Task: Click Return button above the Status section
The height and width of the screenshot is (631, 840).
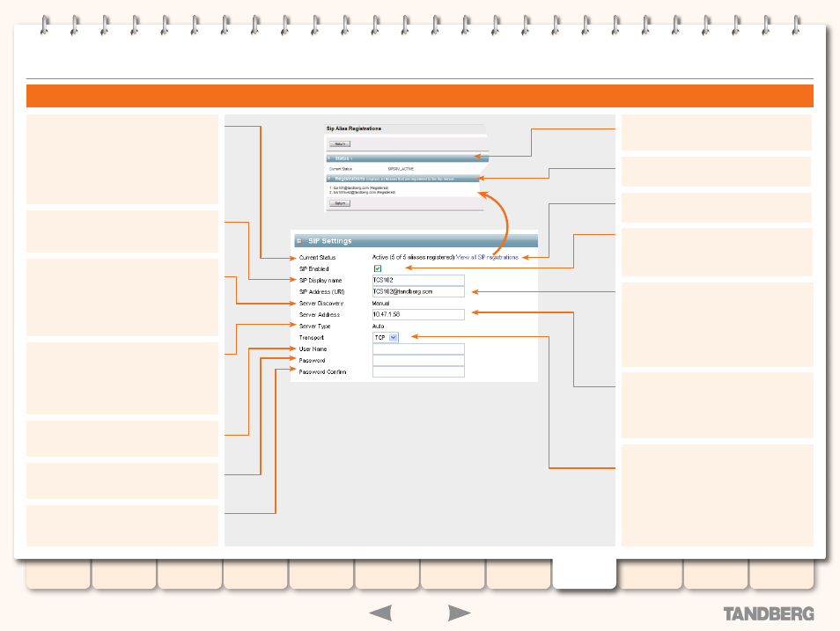Action: 340,144
